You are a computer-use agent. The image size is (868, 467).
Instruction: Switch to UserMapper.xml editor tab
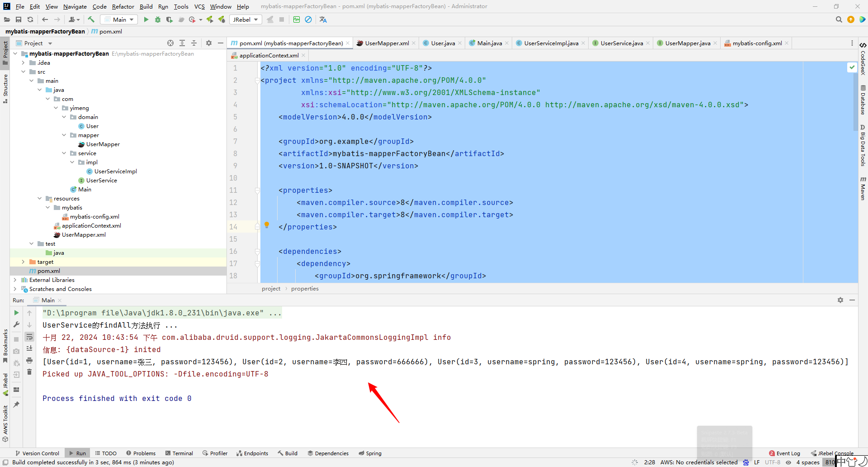(x=387, y=43)
